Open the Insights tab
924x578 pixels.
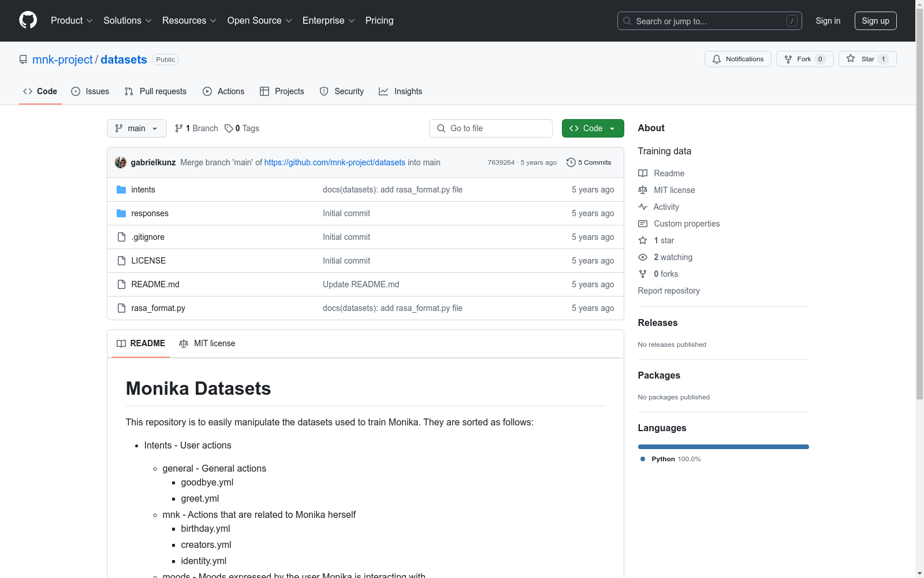pos(401,91)
